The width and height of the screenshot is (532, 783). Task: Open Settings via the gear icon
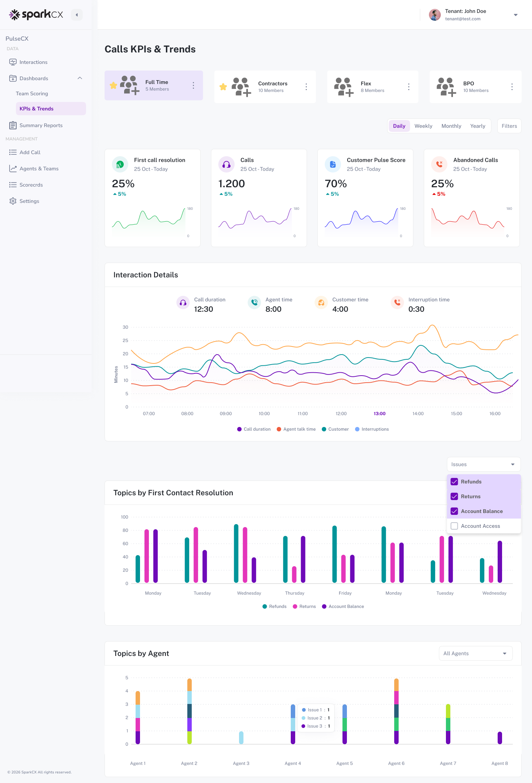(x=13, y=201)
